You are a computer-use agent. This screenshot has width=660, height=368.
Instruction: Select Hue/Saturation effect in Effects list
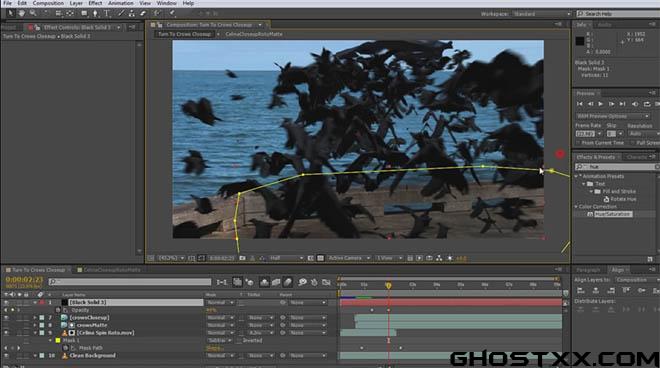point(613,214)
